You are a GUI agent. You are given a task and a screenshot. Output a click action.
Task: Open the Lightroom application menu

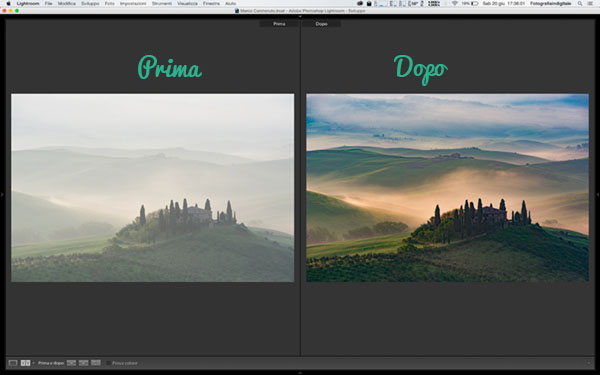(x=28, y=3)
